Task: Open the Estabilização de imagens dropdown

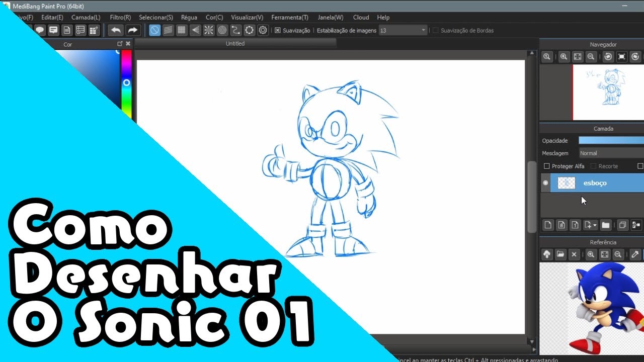Action: (x=403, y=30)
